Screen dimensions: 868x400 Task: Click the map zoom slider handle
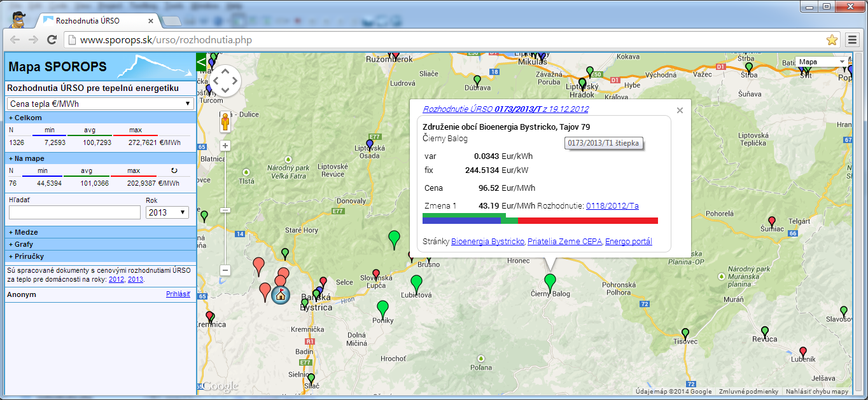(x=225, y=210)
